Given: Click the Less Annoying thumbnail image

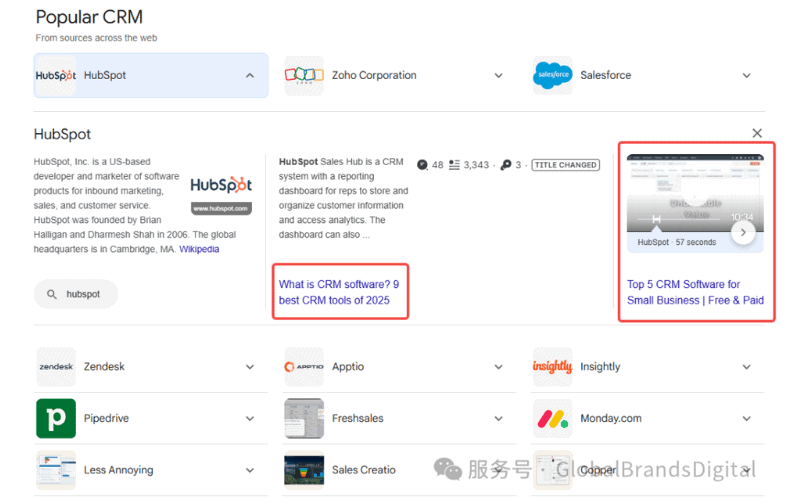Looking at the screenshot, I should (x=56, y=470).
